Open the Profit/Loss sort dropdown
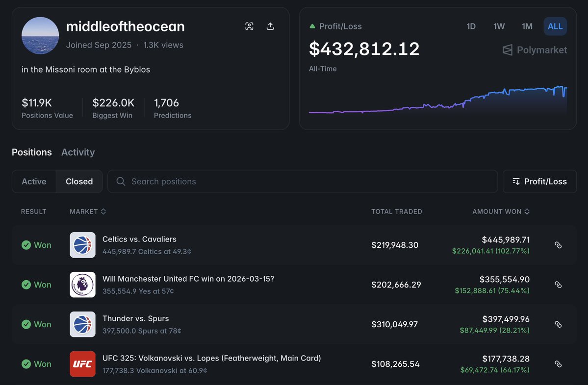The height and width of the screenshot is (385, 588). click(x=539, y=182)
